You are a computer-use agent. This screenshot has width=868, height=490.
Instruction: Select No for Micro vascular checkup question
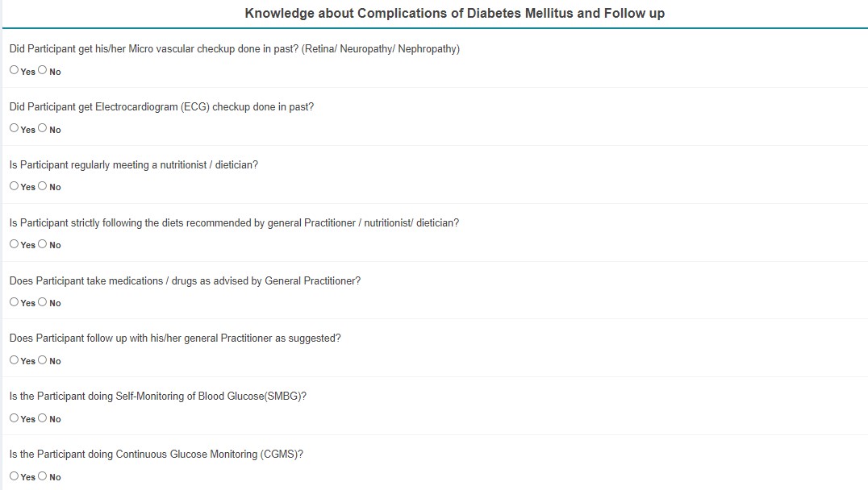click(42, 69)
